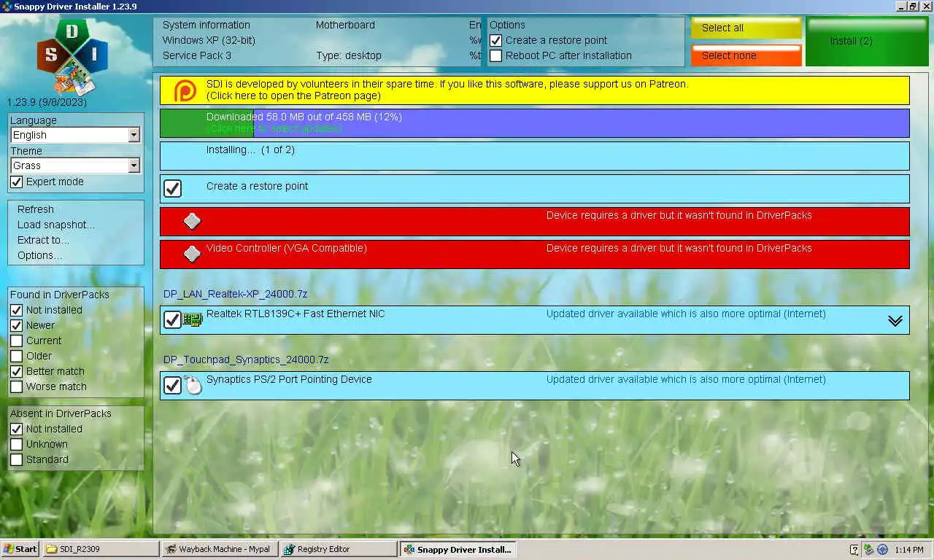Click the Patreon logo icon
The image size is (934, 560).
pyautogui.click(x=185, y=90)
